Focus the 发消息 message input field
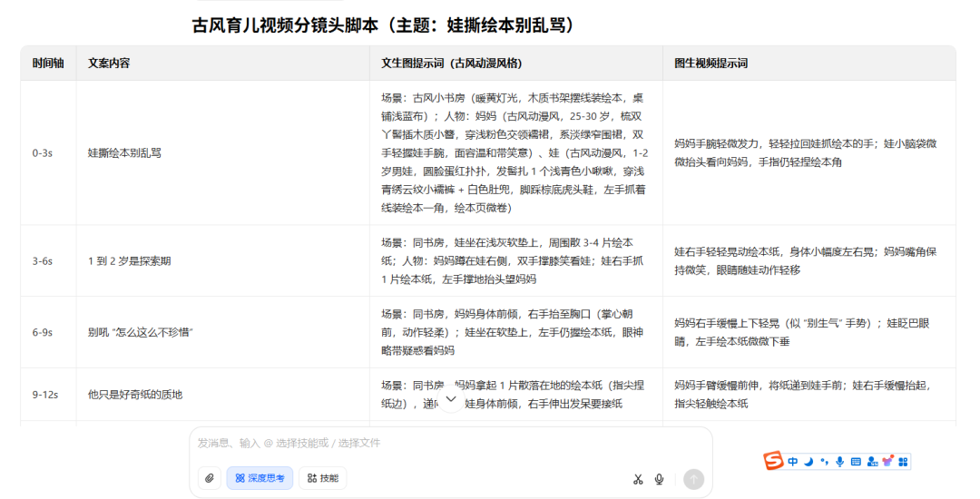 click(x=451, y=444)
